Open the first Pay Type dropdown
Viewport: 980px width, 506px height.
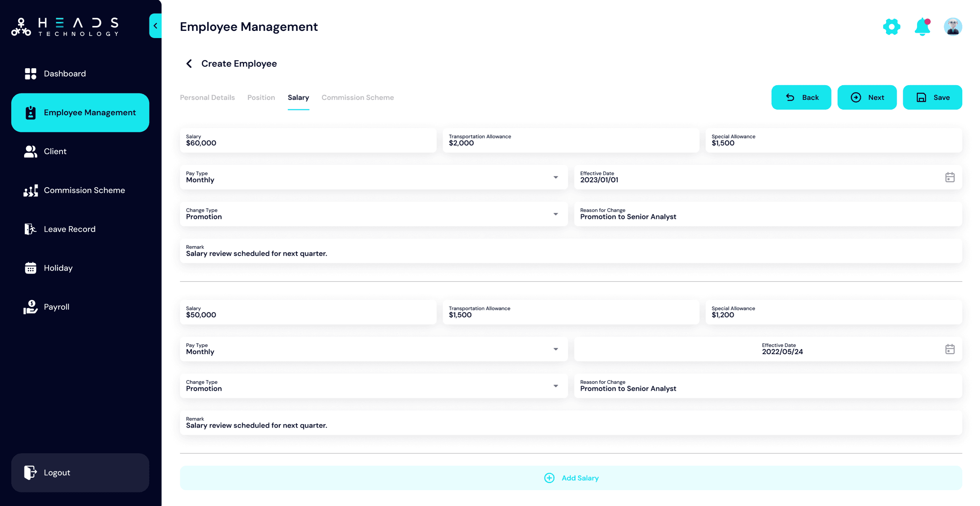pos(555,177)
